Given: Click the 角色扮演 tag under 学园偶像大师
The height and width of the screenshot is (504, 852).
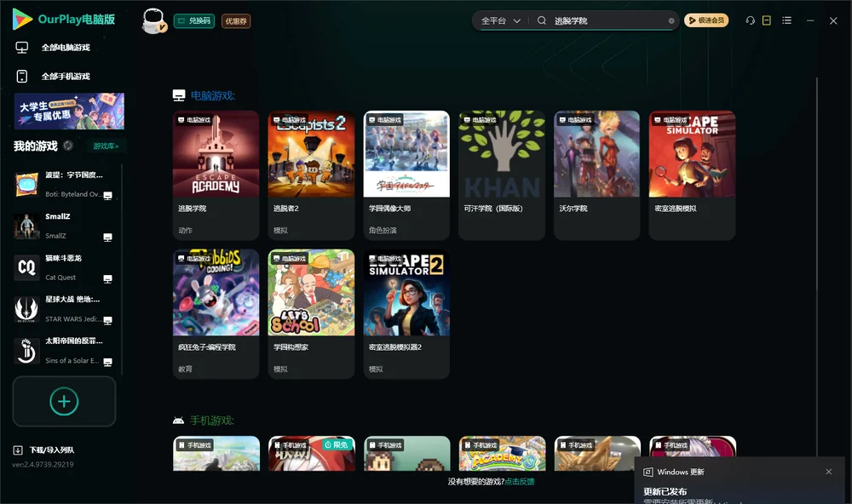Looking at the screenshot, I should pyautogui.click(x=383, y=230).
